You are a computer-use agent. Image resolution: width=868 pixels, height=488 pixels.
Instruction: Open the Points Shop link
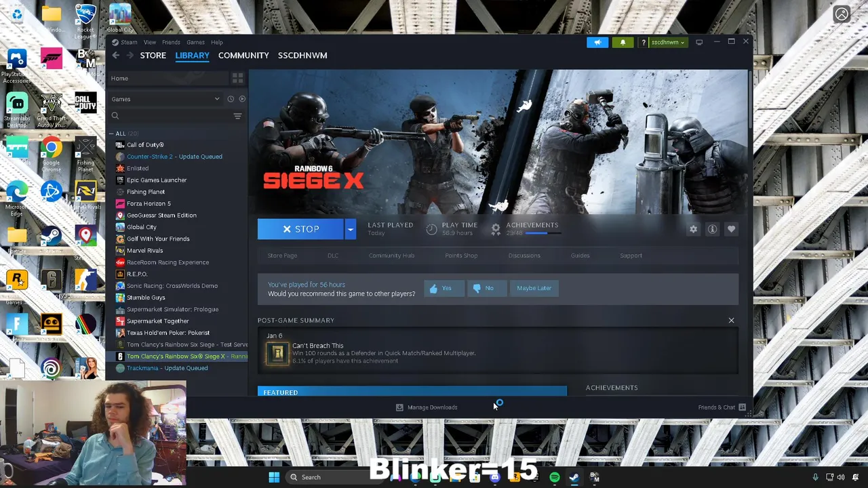point(461,256)
